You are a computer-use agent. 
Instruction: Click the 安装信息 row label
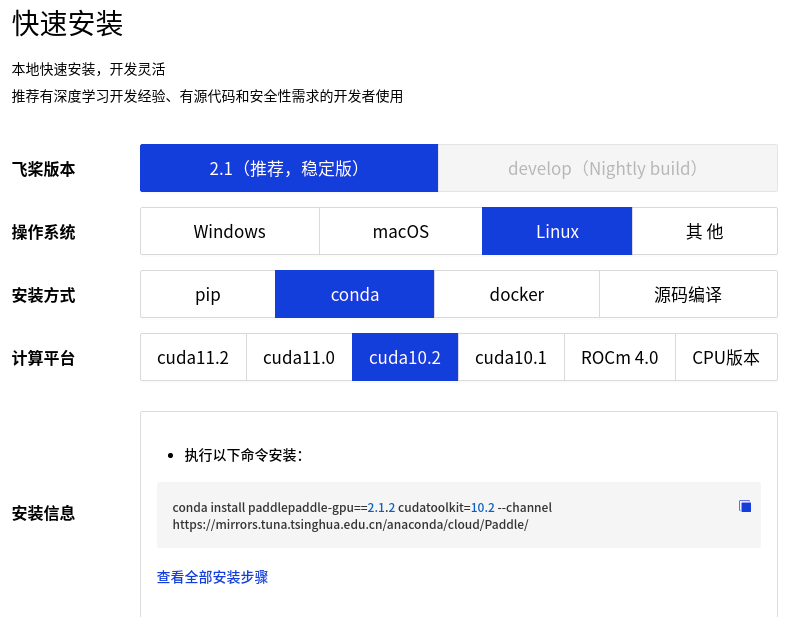[x=44, y=513]
